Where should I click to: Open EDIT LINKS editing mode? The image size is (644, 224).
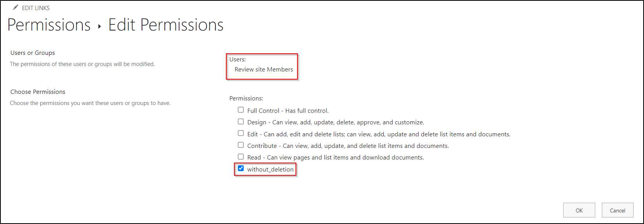tap(36, 8)
